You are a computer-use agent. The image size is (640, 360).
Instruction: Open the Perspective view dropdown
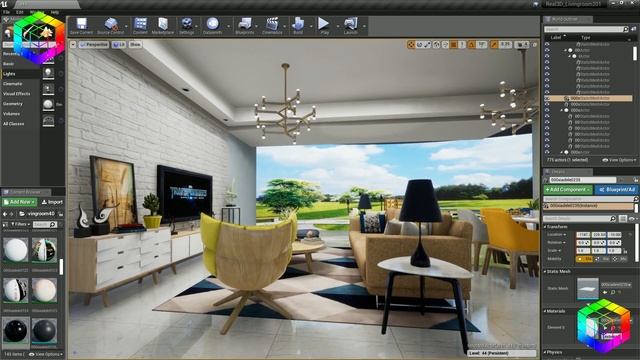click(x=94, y=44)
